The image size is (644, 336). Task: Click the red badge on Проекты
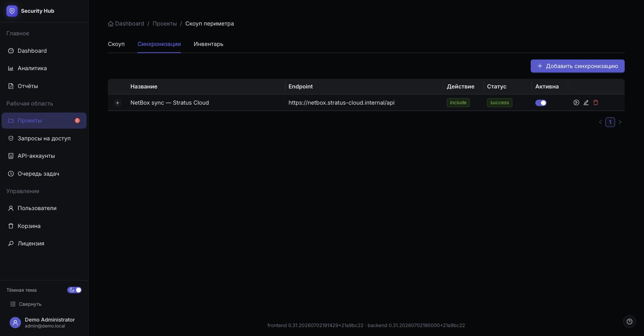click(77, 120)
